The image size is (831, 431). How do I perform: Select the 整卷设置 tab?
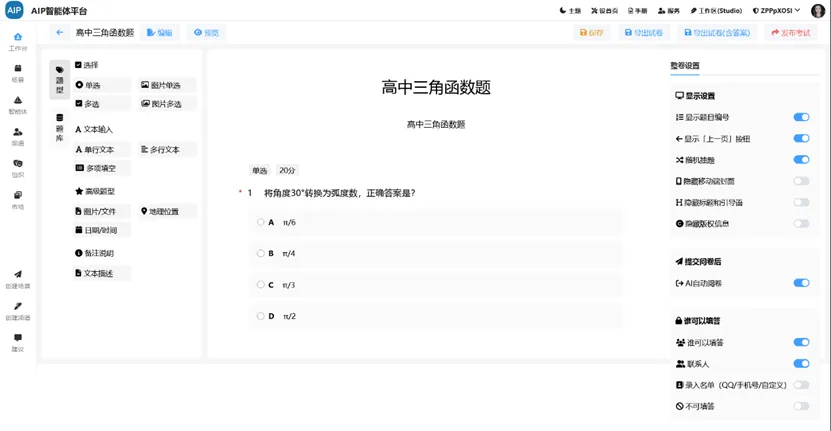685,66
